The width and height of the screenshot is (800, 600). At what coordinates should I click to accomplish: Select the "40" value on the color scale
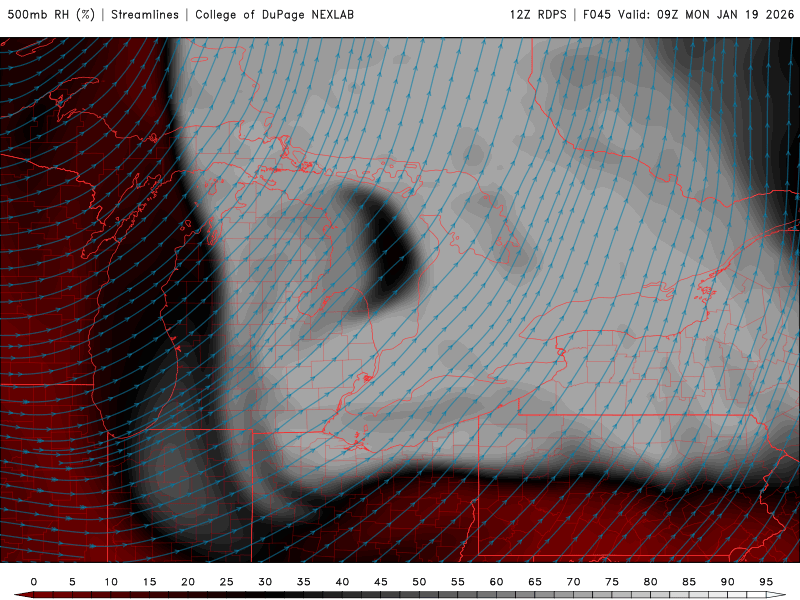342,582
